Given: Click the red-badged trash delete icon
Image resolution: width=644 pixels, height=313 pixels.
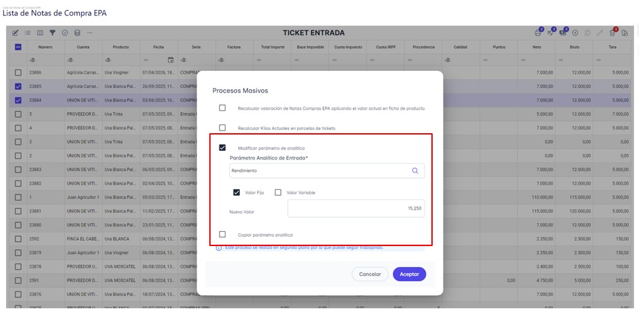Looking at the screenshot, I should [x=612, y=32].
